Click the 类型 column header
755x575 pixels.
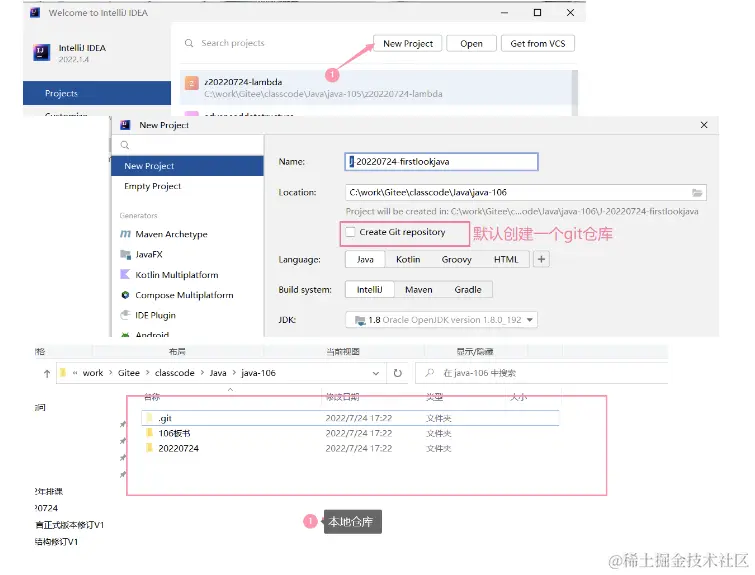[434, 397]
